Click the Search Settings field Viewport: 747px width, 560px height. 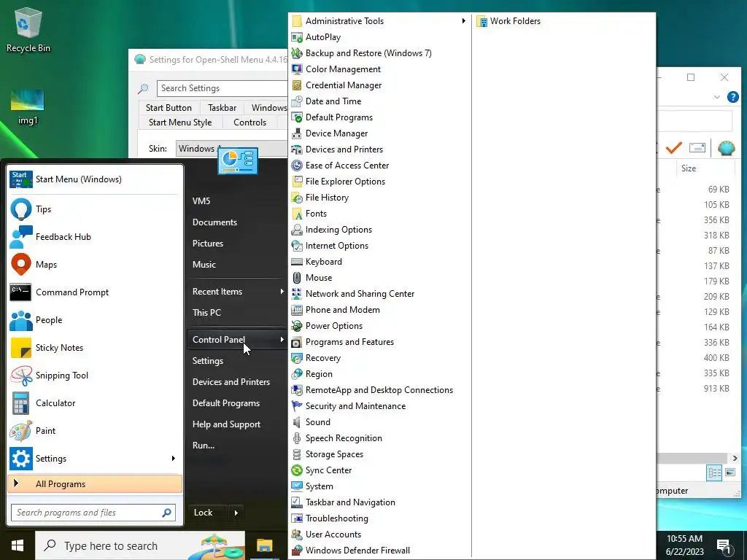[222, 88]
